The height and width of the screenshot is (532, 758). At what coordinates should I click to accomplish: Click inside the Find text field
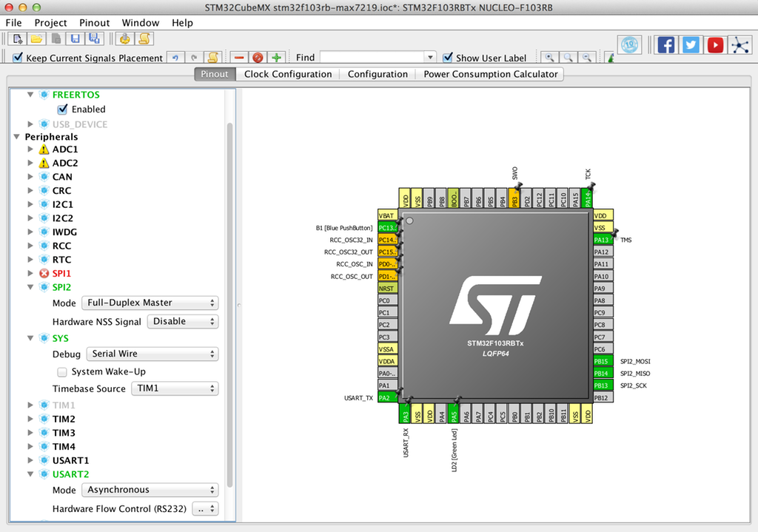(x=370, y=56)
